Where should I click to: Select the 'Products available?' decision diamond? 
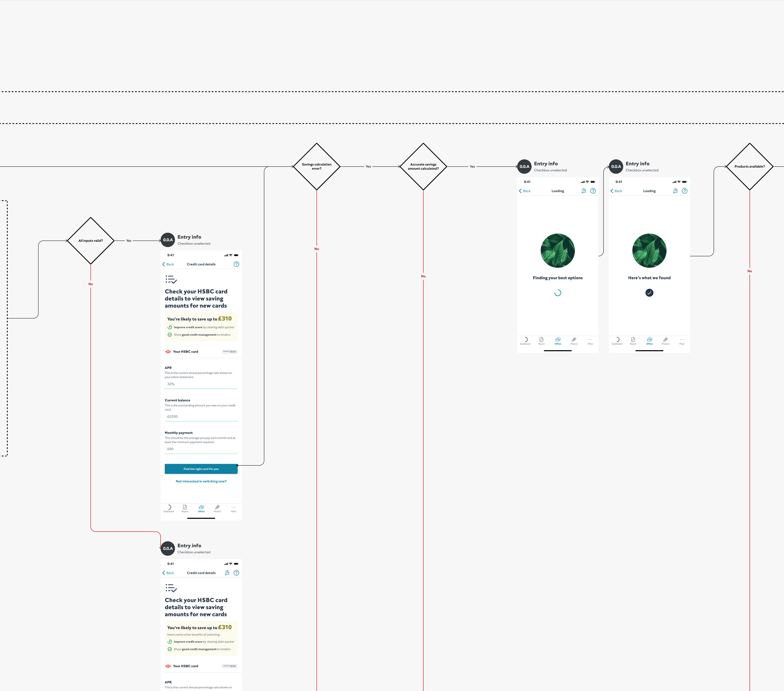[x=749, y=166]
